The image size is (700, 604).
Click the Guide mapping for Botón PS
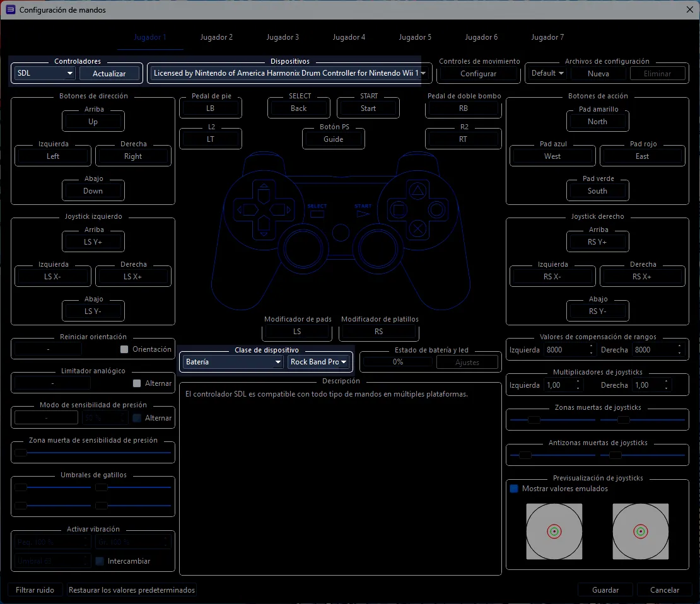click(x=334, y=139)
